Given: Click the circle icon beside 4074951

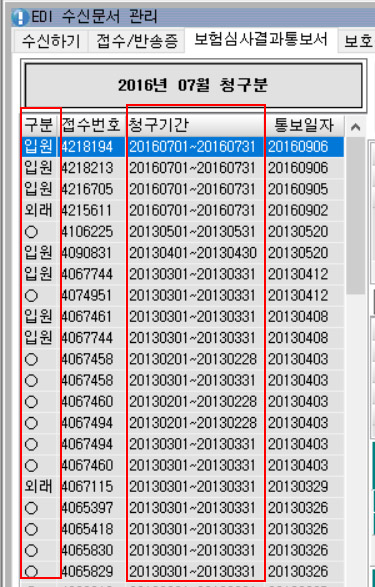Looking at the screenshot, I should [x=31, y=296].
